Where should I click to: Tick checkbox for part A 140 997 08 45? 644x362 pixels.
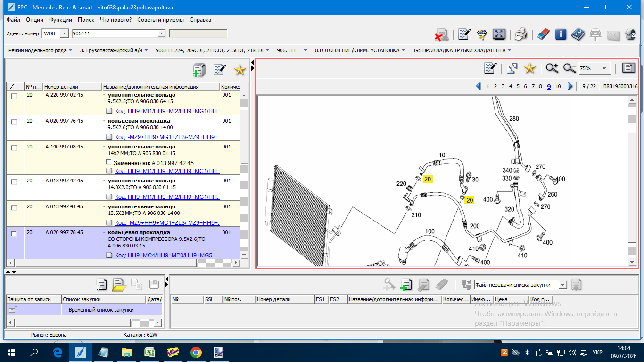tap(14, 148)
